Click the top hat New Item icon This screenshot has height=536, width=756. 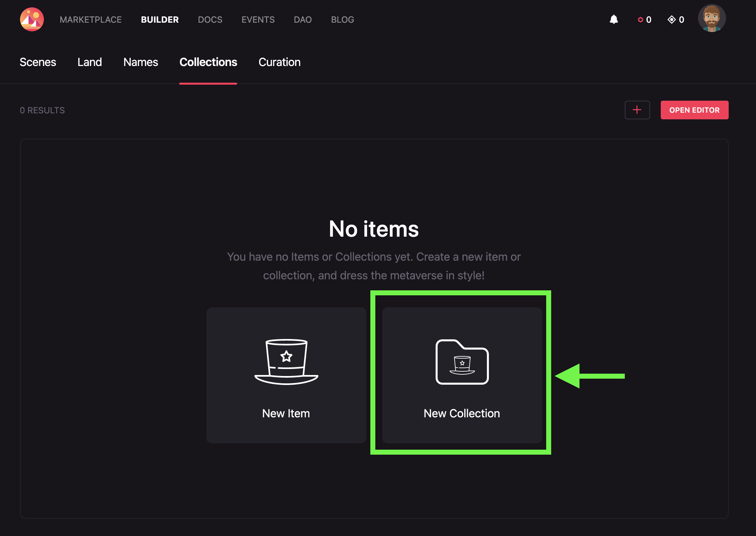286,362
